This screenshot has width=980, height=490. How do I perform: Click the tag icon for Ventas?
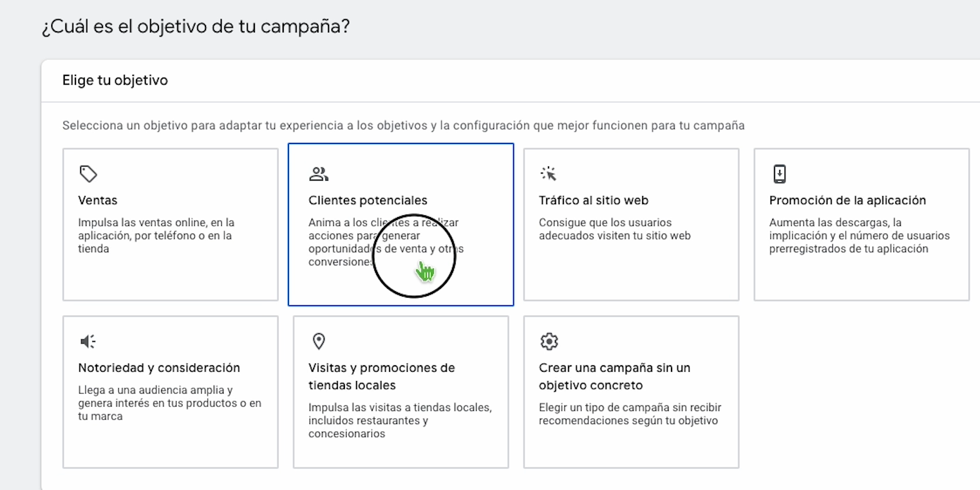click(88, 174)
